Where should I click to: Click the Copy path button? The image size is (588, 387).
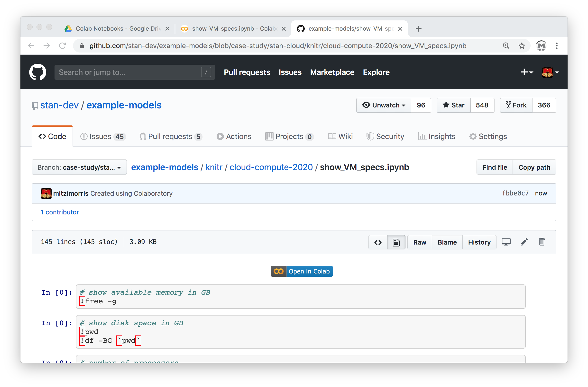coord(534,167)
